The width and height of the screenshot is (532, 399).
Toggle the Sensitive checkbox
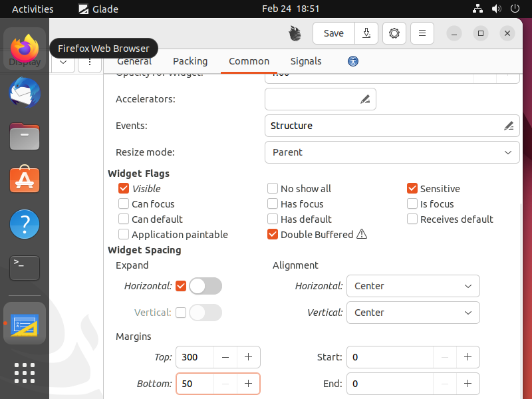tap(412, 189)
